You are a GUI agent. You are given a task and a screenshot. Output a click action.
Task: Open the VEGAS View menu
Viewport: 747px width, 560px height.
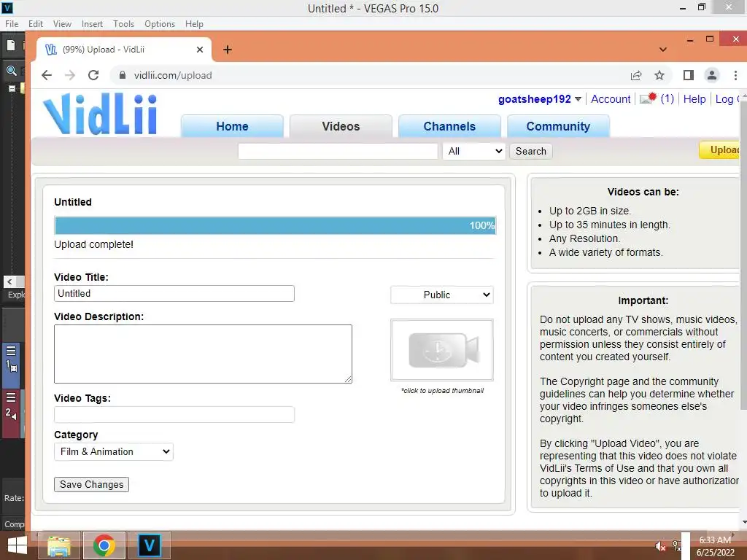click(x=62, y=24)
